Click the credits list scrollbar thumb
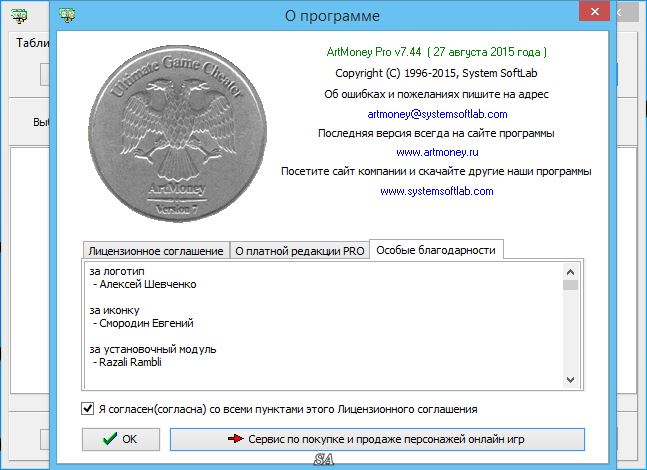647x470 pixels. (570, 285)
